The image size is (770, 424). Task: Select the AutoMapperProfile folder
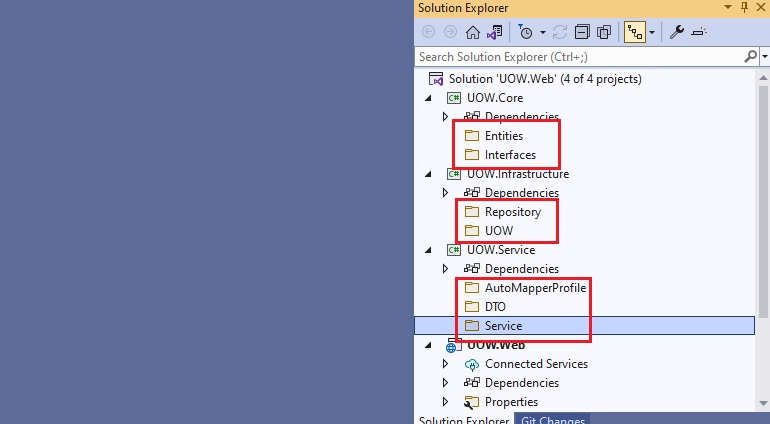coord(535,288)
